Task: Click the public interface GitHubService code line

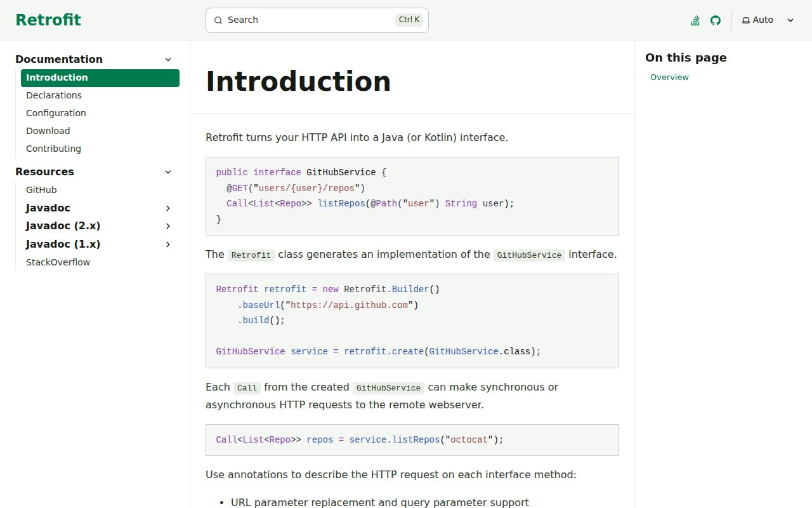Action: 301,173
